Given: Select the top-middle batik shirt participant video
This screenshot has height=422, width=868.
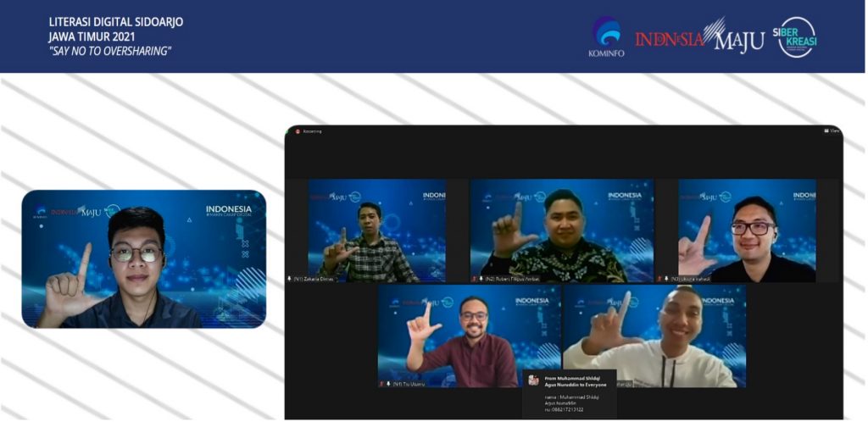Looking at the screenshot, I should click(562, 230).
